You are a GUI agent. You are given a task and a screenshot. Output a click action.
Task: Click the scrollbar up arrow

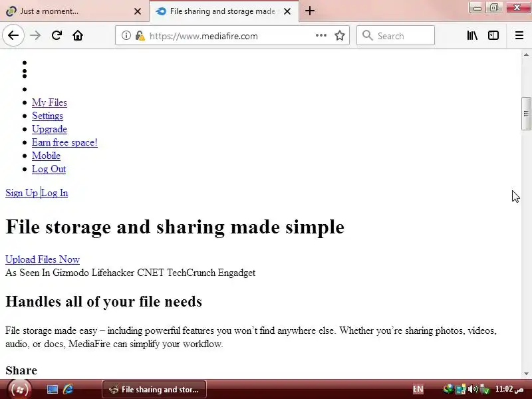pyautogui.click(x=526, y=55)
